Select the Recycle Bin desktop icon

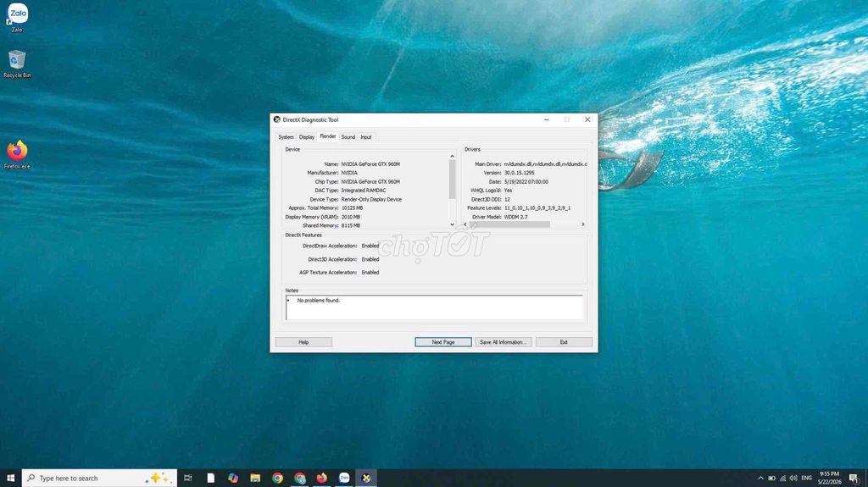coord(17,64)
